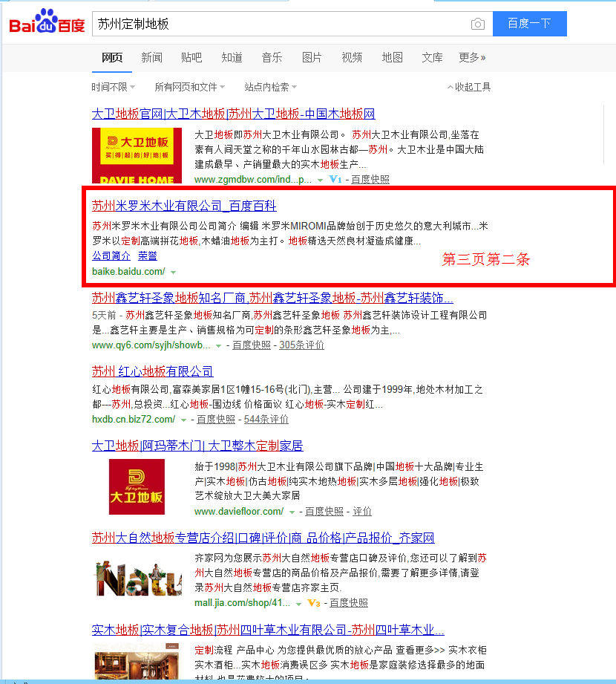Open 百度快照 for hxdb.cn.biz72.com result
616x684 pixels.
pos(216,419)
